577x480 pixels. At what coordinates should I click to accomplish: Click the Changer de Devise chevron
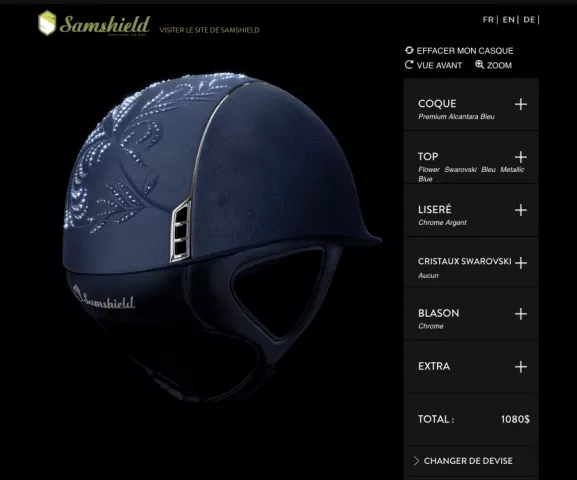[416, 461]
